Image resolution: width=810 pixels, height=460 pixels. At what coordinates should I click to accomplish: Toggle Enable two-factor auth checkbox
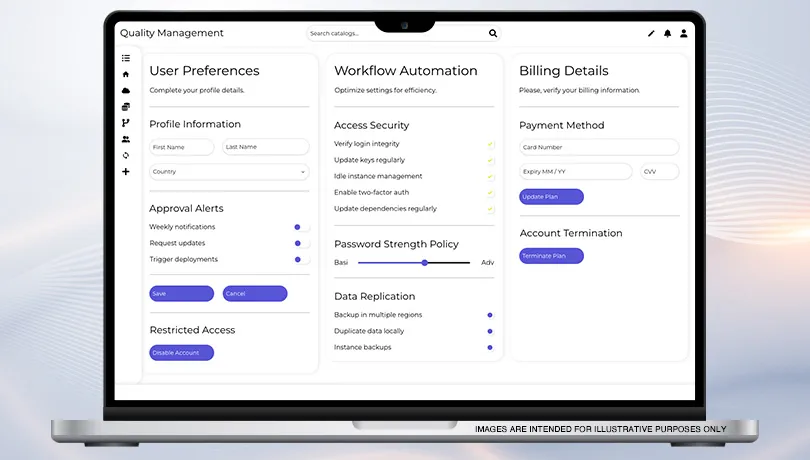pyautogui.click(x=491, y=193)
